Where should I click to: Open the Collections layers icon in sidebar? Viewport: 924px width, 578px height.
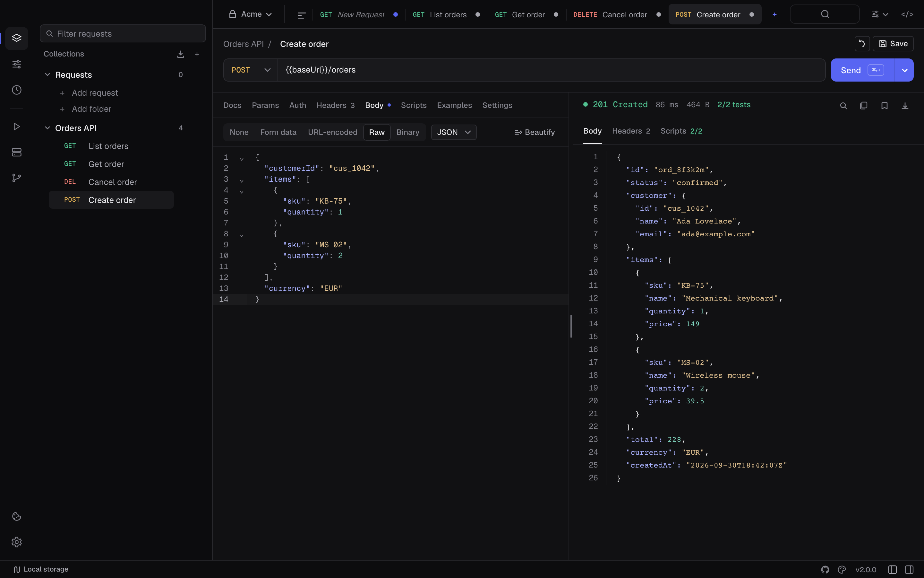[x=16, y=38]
